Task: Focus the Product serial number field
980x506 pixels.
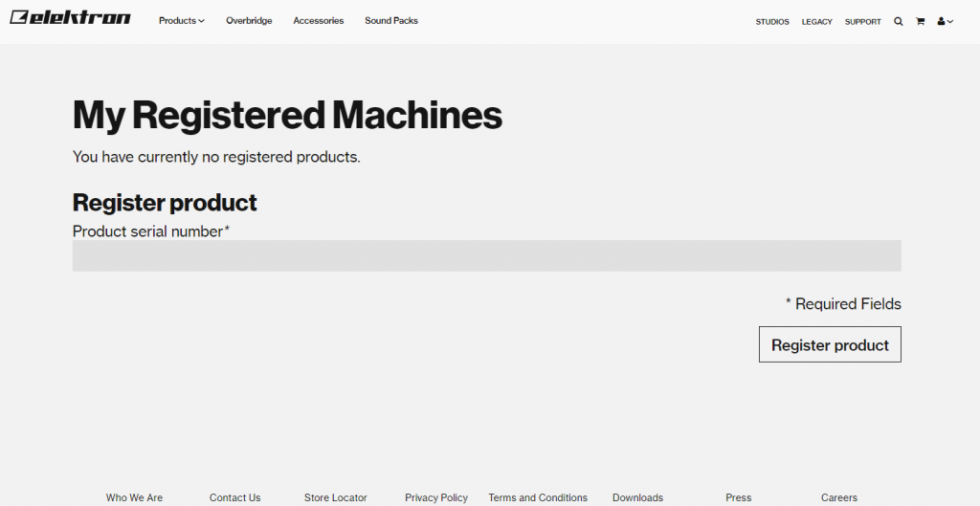Action: coord(487,255)
